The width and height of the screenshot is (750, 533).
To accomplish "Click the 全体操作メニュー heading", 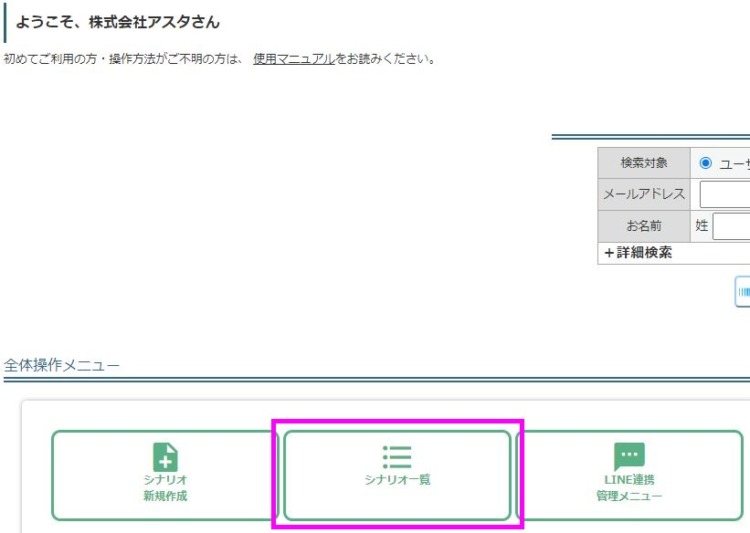I will [x=61, y=365].
